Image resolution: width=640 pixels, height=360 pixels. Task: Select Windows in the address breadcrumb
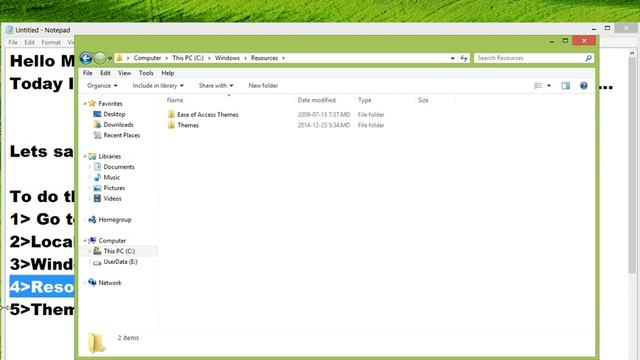click(227, 58)
